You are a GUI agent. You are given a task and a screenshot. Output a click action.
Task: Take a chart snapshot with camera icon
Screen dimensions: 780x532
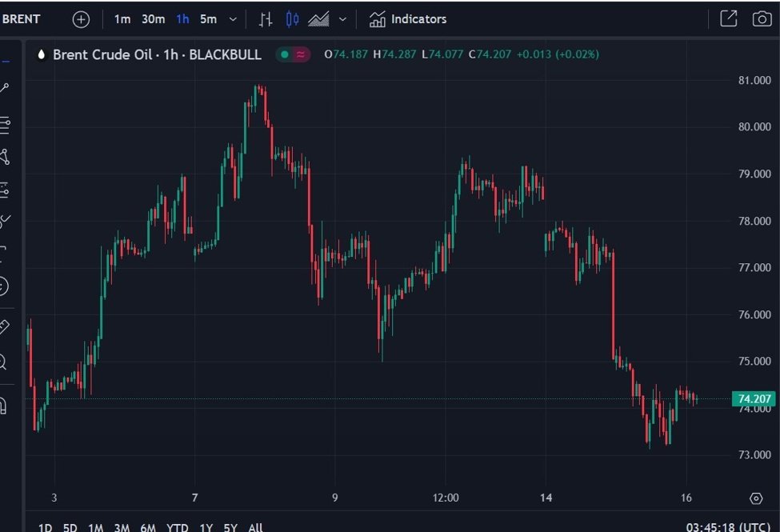click(x=762, y=19)
